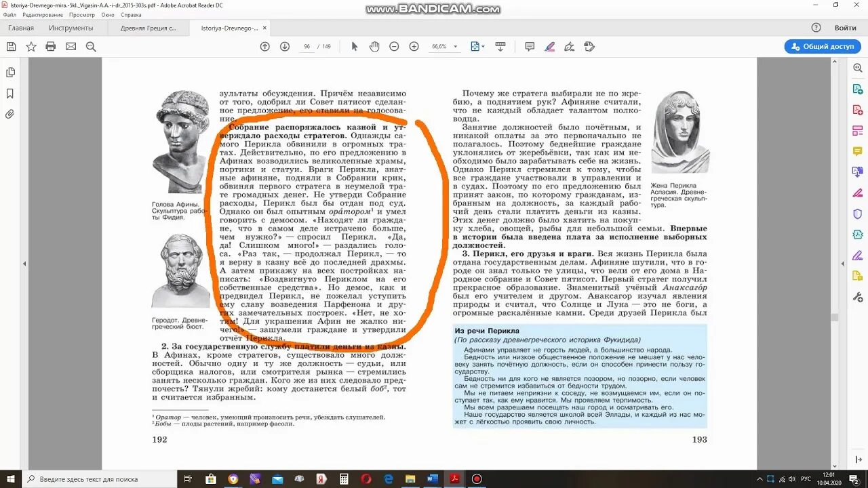Open the sign document pen tool
The image size is (868, 488).
570,47
